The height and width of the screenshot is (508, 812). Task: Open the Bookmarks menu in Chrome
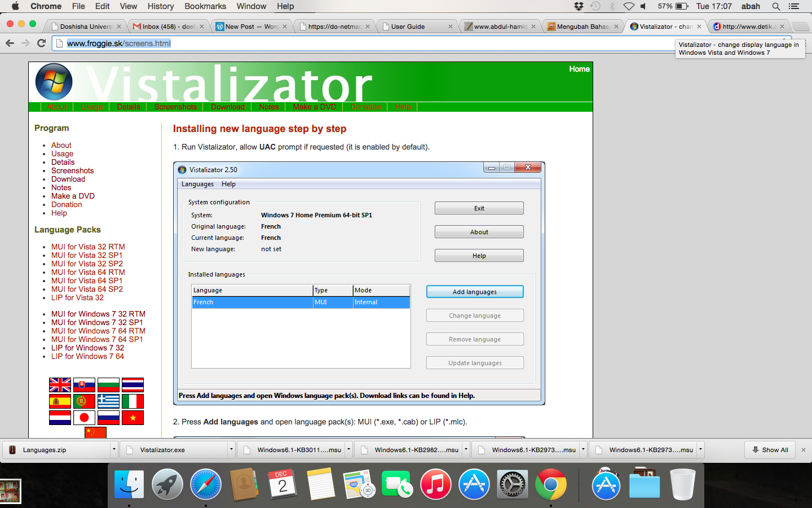click(205, 6)
